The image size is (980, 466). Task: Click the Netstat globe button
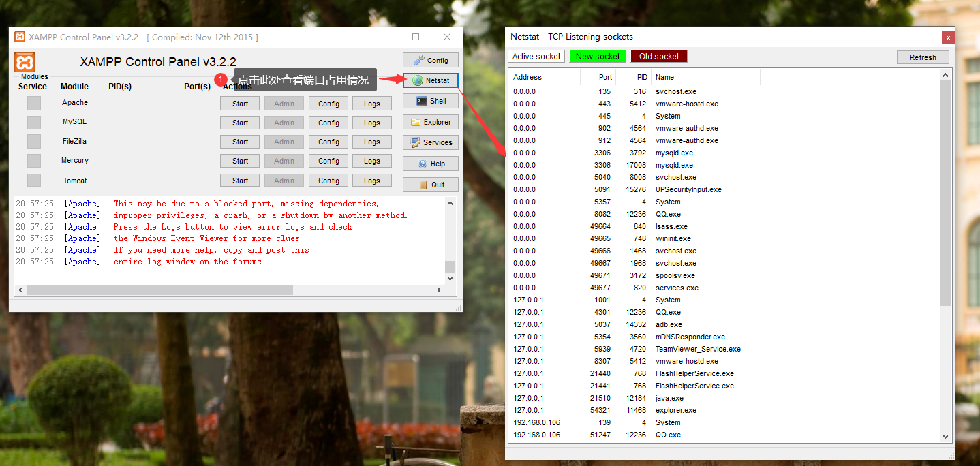431,80
